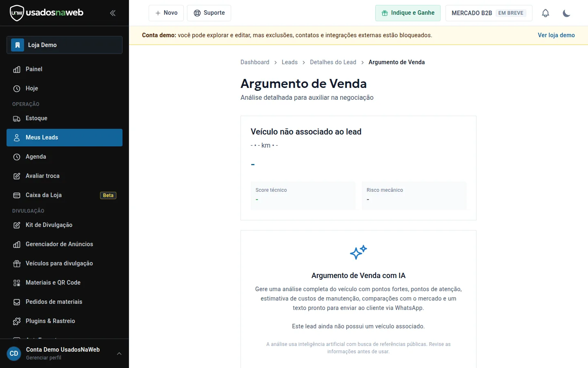
Task: Click the Painel chart icon
Action: coord(17,70)
